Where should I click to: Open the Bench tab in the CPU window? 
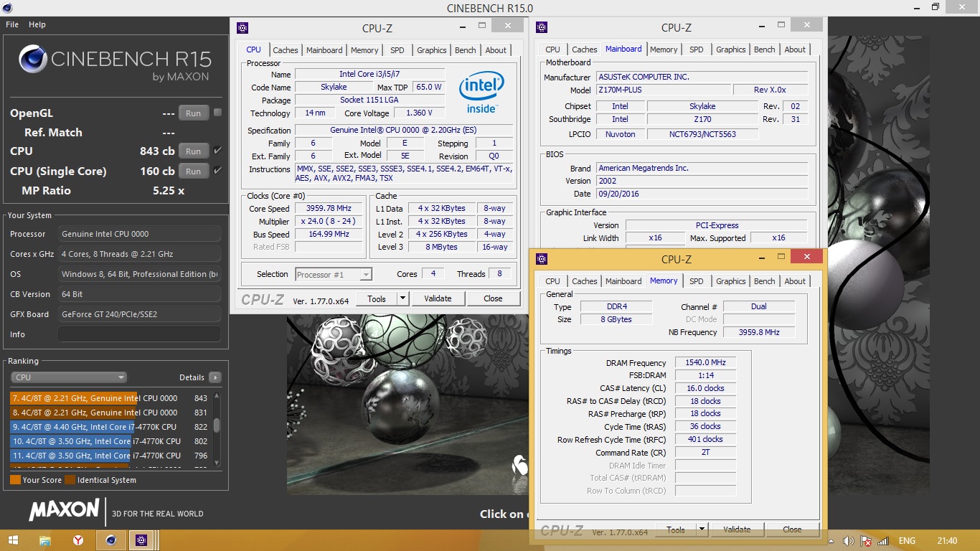466,50
